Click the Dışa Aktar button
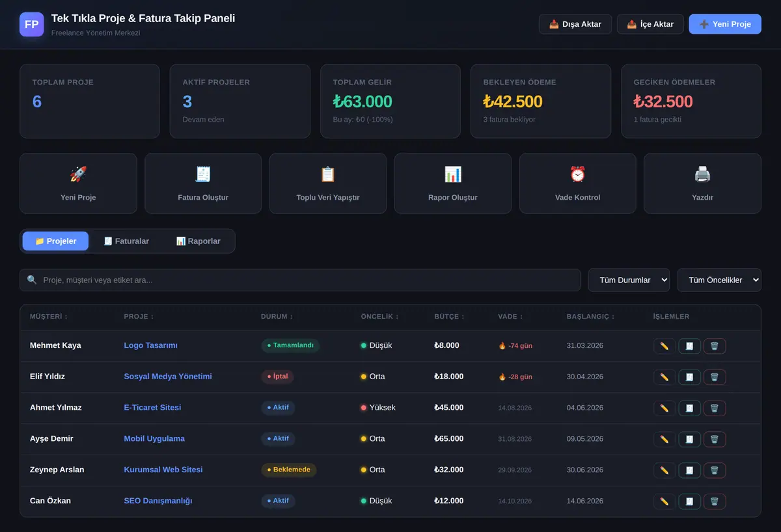The width and height of the screenshot is (781, 532). pyautogui.click(x=575, y=24)
